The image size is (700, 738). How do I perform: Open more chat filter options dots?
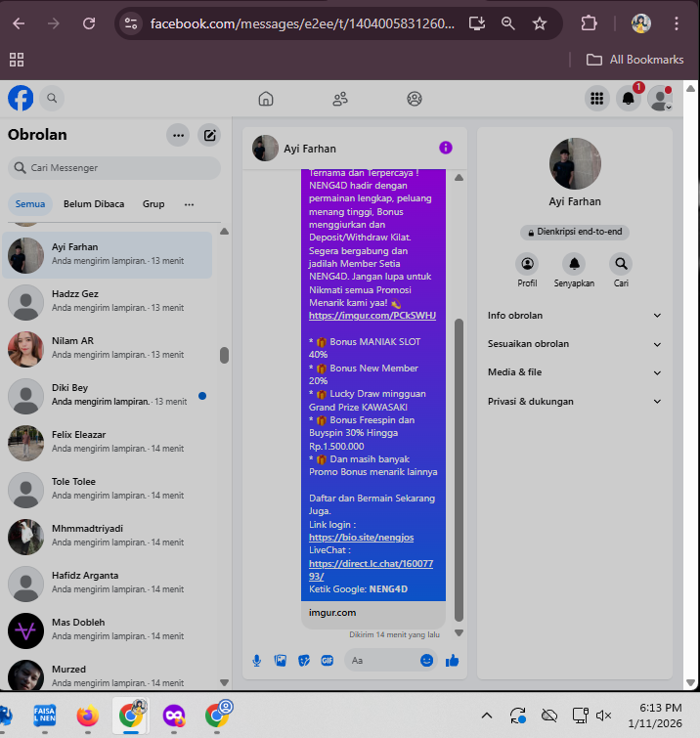(190, 204)
